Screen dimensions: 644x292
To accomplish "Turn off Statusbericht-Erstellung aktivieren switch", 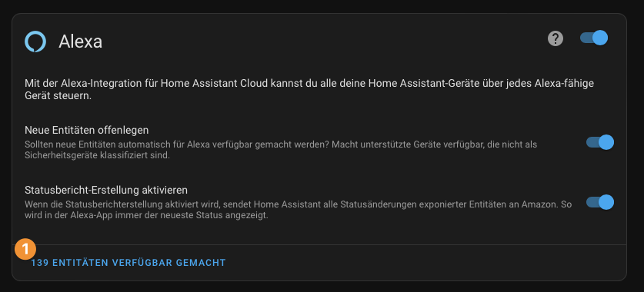I will (600, 202).
